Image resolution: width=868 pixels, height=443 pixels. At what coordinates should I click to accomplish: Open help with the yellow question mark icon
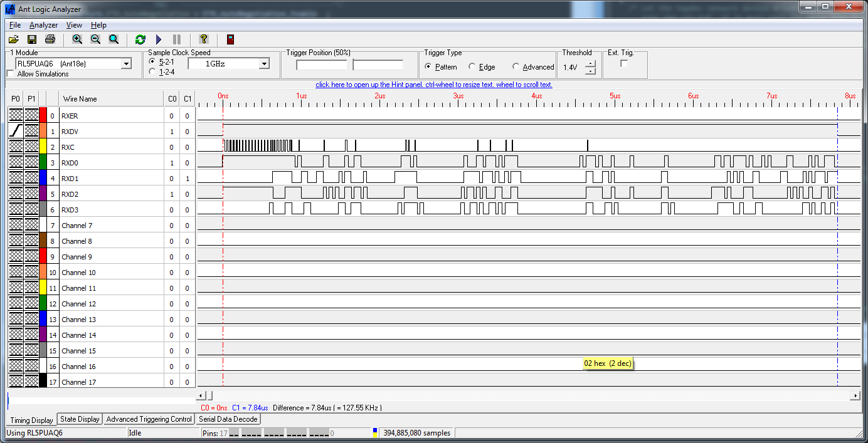pos(203,39)
